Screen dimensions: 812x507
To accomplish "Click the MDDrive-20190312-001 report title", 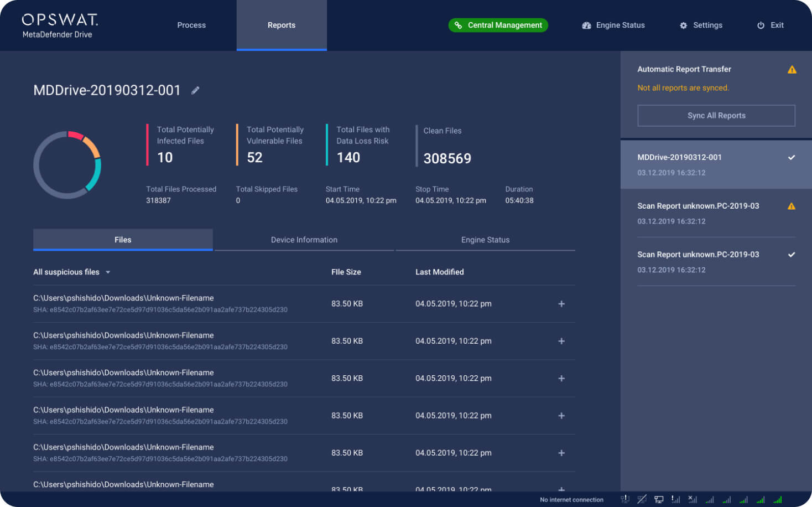I will tap(107, 90).
